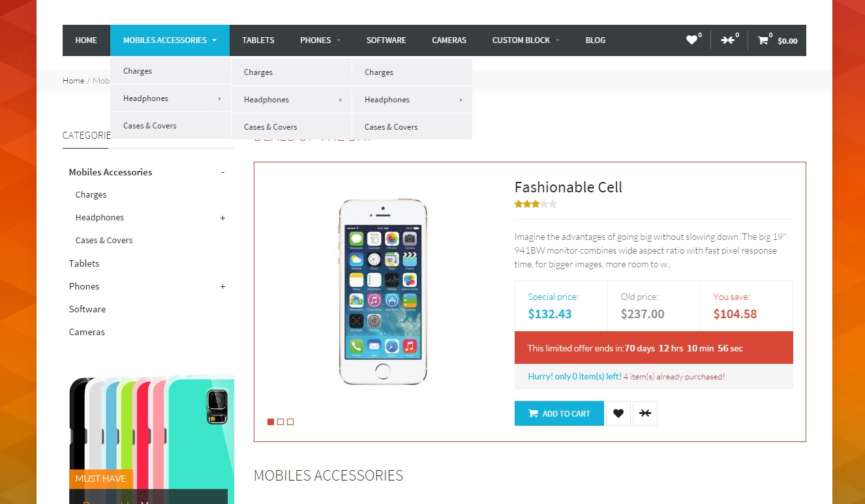Switch to the third carousel slide dot
Image resolution: width=865 pixels, height=504 pixels.
pos(290,422)
